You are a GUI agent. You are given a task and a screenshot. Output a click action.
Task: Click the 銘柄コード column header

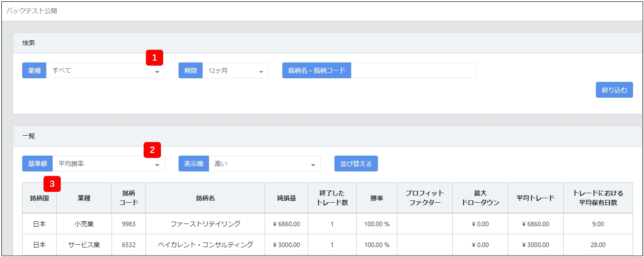point(128,198)
